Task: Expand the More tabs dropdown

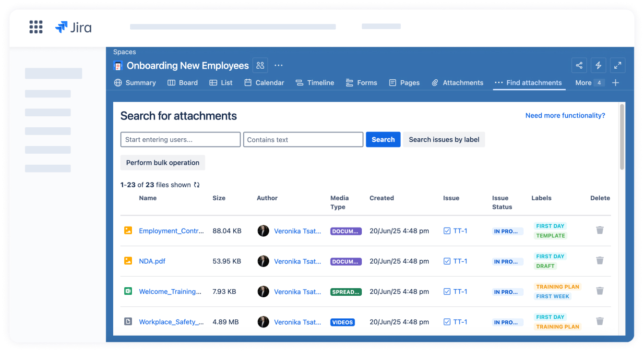Action: [x=589, y=83]
